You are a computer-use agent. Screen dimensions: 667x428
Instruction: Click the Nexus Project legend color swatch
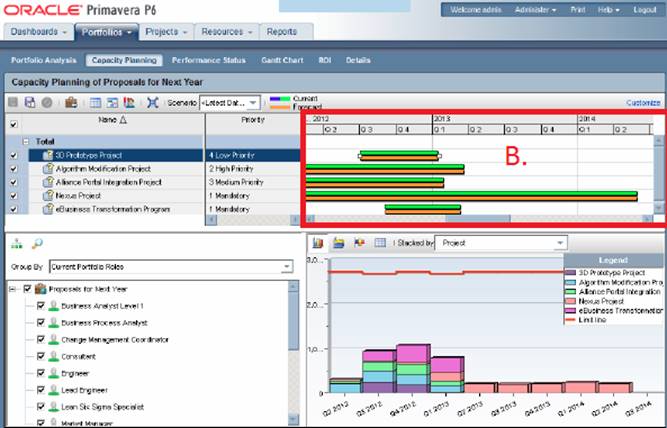click(570, 301)
